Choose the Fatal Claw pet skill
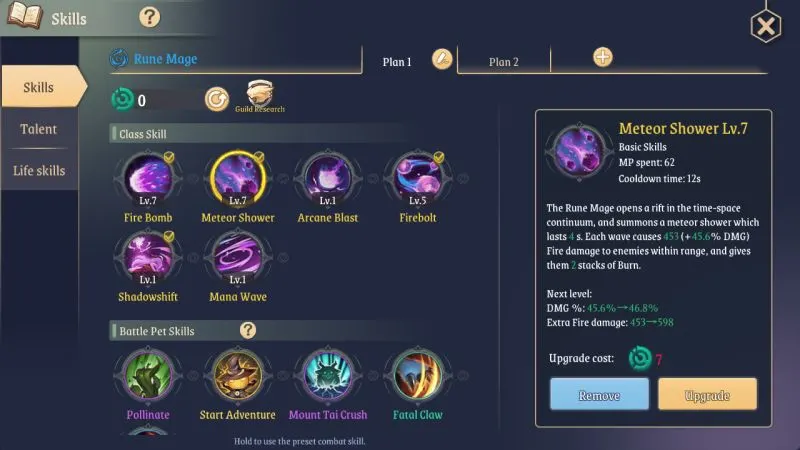Screen dimensions: 800x450 click(417, 376)
